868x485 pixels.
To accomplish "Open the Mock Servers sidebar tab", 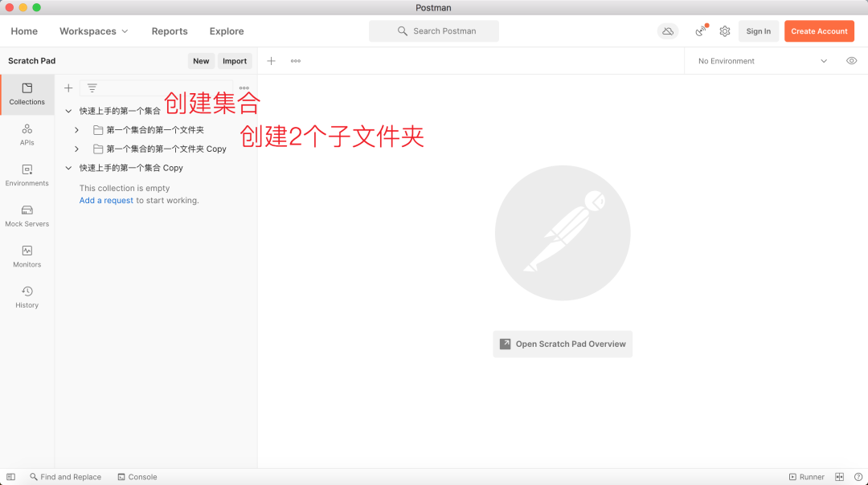I will [27, 216].
